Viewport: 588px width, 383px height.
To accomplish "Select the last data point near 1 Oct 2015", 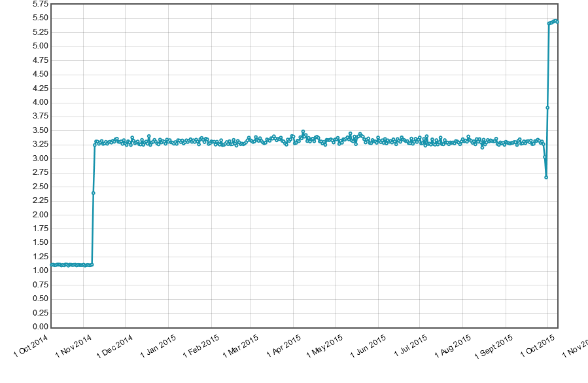I will 556,20.
